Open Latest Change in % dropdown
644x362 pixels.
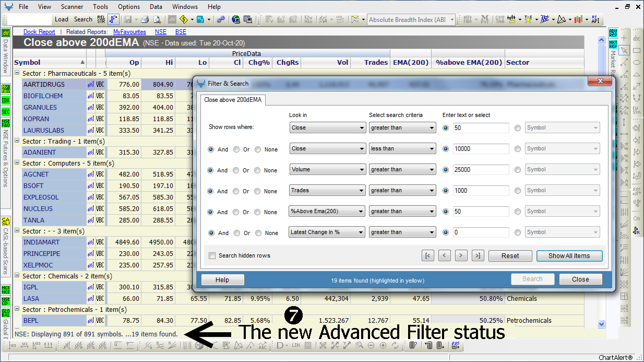tap(327, 232)
